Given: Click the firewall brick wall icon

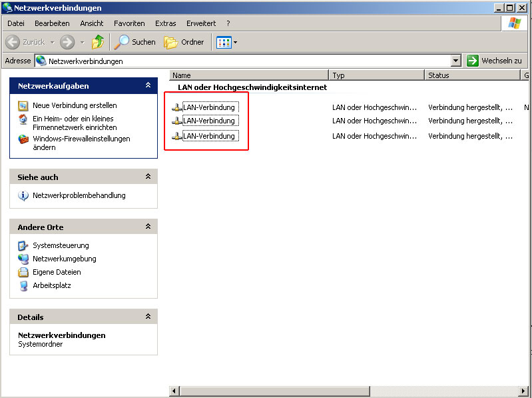Looking at the screenshot, I should click(23, 139).
